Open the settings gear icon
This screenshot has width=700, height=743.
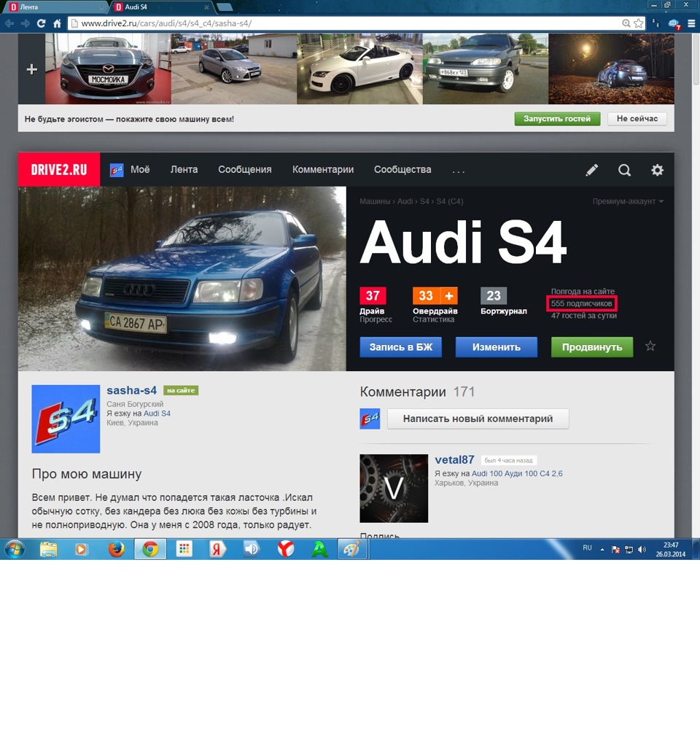658,170
